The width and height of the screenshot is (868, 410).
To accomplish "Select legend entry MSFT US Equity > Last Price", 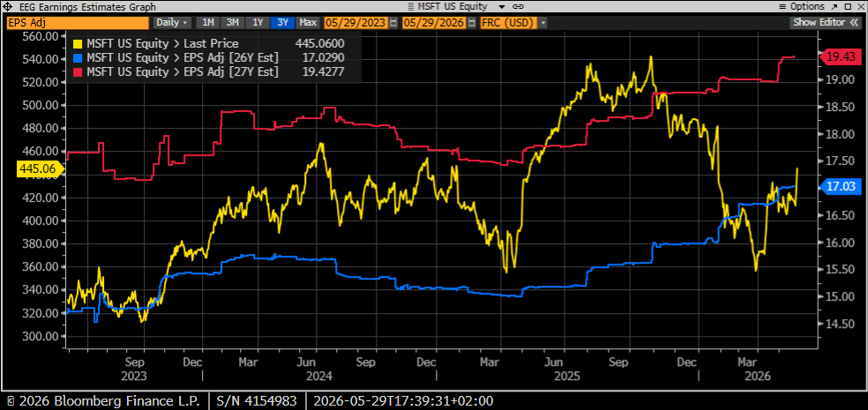I will pos(161,44).
